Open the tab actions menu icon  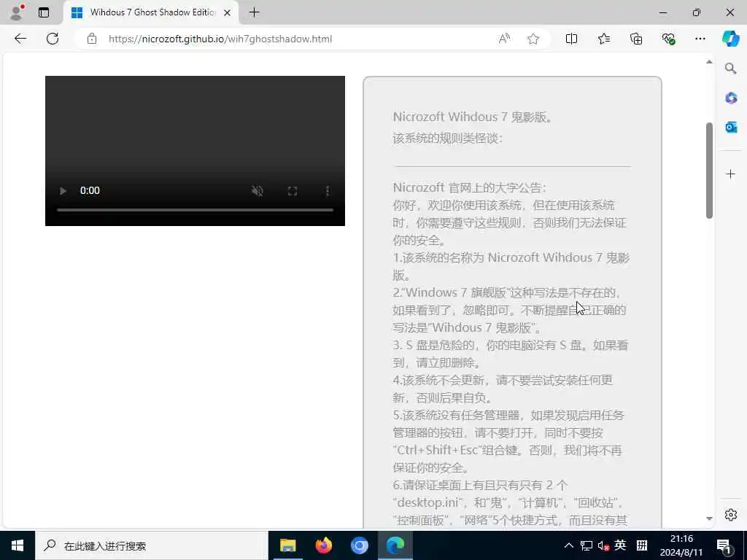pyautogui.click(x=44, y=12)
